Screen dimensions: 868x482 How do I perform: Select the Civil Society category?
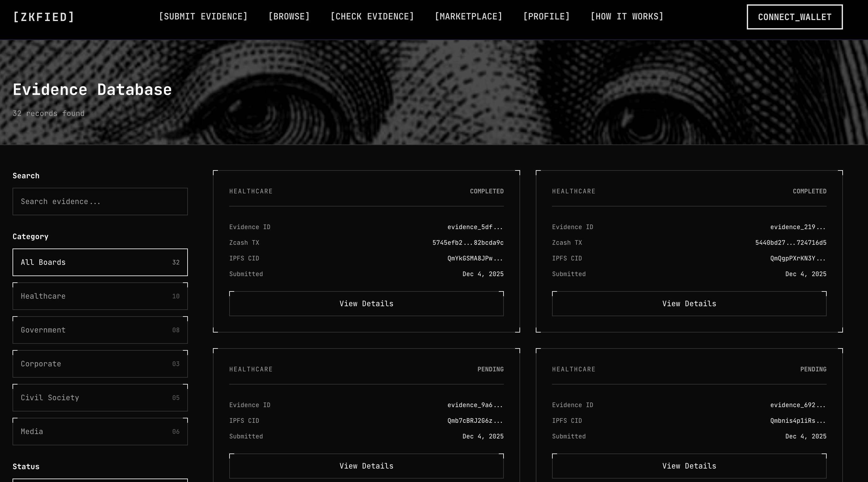[100, 398]
